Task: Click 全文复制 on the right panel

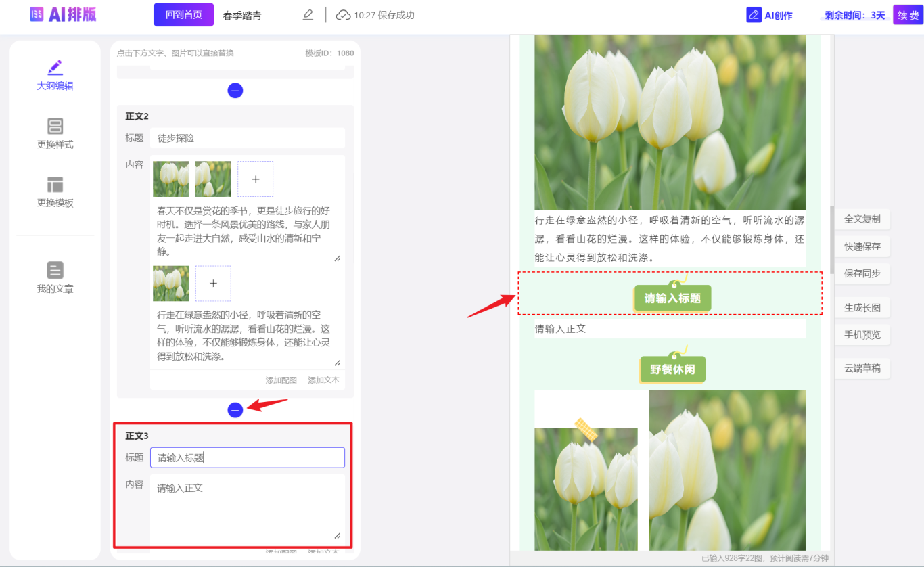Action: pyautogui.click(x=862, y=219)
